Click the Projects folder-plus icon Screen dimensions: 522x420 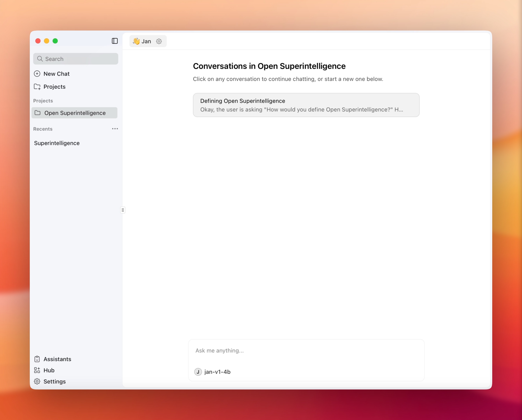pos(37,87)
